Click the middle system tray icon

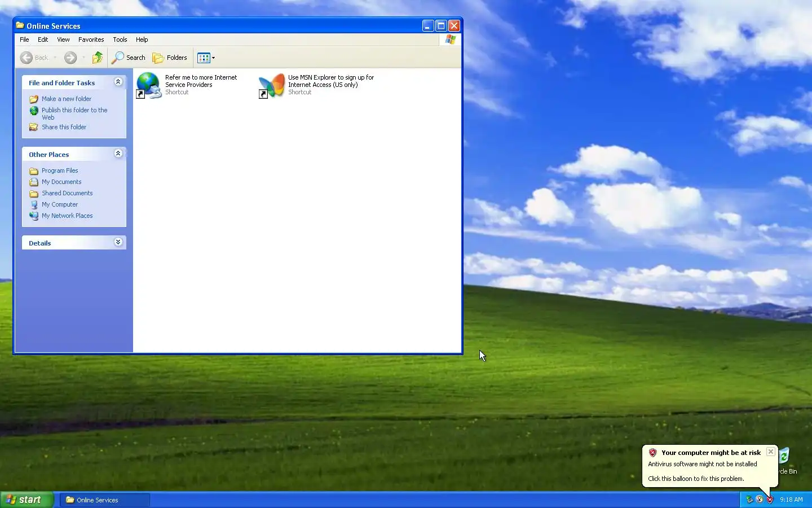point(760,500)
